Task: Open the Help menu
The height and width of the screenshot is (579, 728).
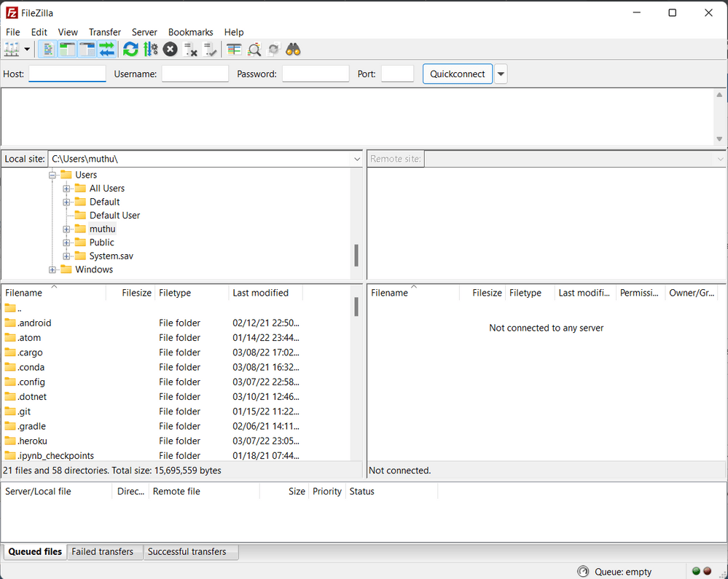Action: tap(233, 32)
